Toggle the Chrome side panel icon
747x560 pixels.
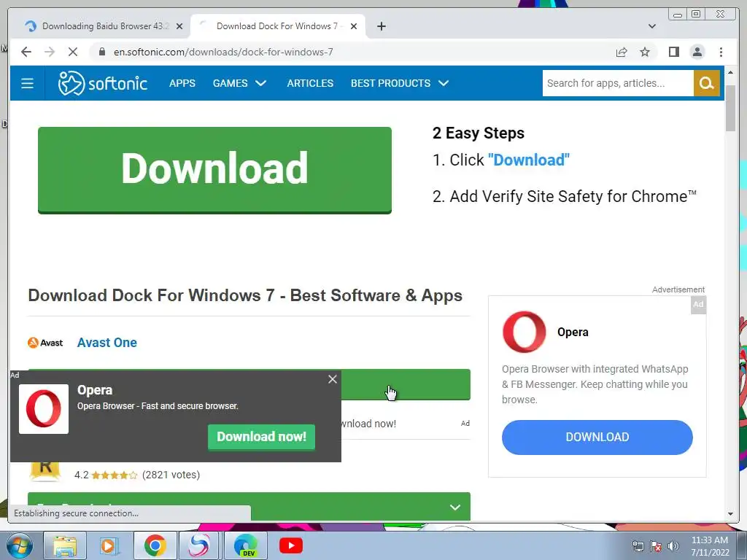point(673,52)
